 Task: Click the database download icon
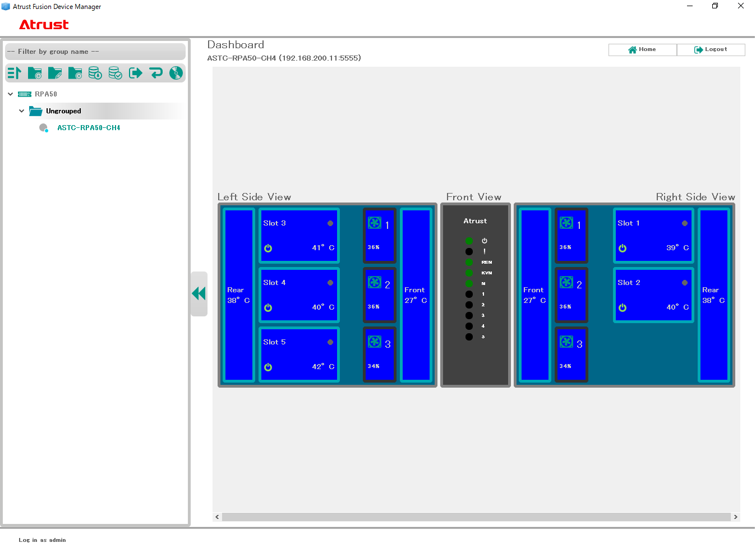(x=95, y=73)
